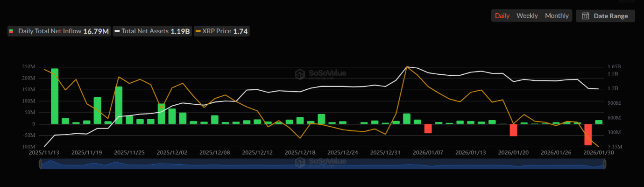
Task: Click the 2025/12/31 x-axis date label
Action: tap(385, 152)
